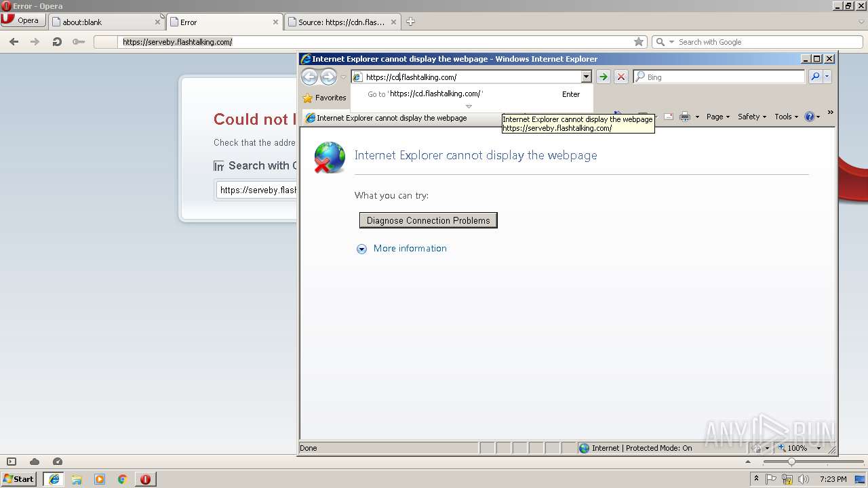Image resolution: width=868 pixels, height=488 pixels.
Task: Expand IE's command bar overflow chevron
Action: pyautogui.click(x=830, y=113)
